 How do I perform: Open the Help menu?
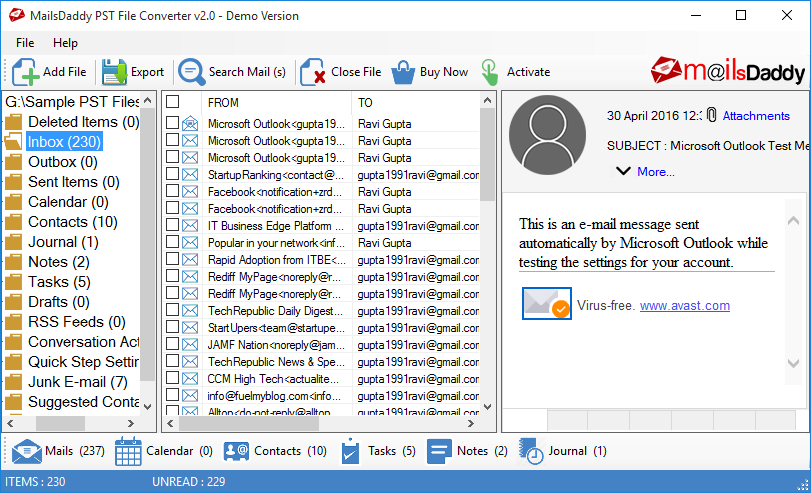65,43
